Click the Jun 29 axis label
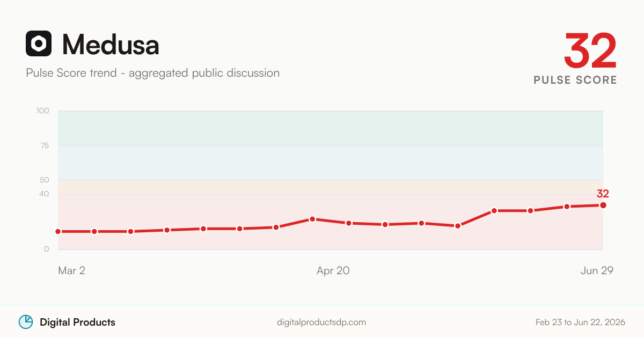The height and width of the screenshot is (338, 644). point(597,271)
